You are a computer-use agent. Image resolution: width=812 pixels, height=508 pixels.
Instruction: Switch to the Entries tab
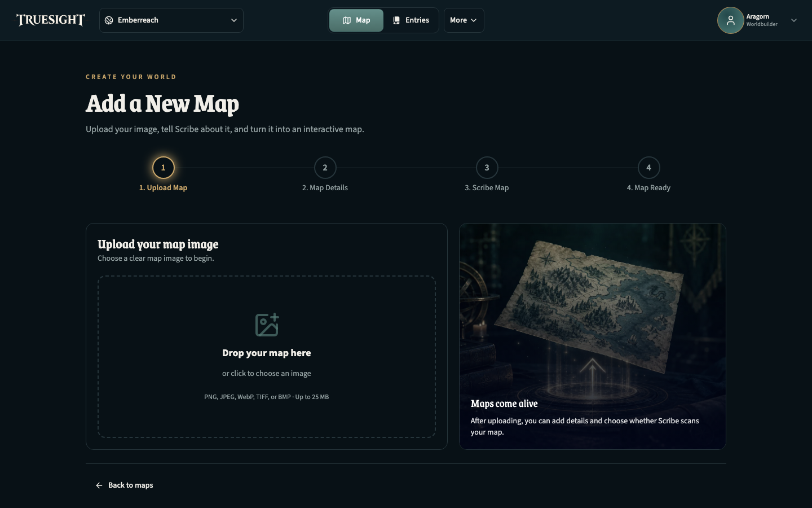(411, 20)
